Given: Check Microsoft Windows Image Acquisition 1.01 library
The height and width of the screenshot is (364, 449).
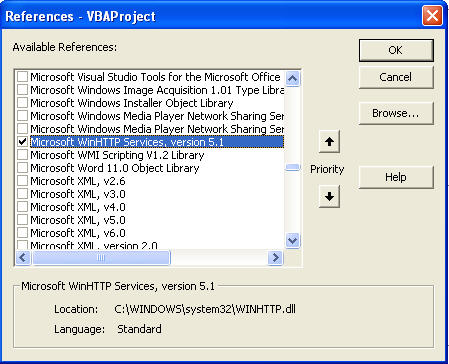Looking at the screenshot, I should [x=22, y=90].
